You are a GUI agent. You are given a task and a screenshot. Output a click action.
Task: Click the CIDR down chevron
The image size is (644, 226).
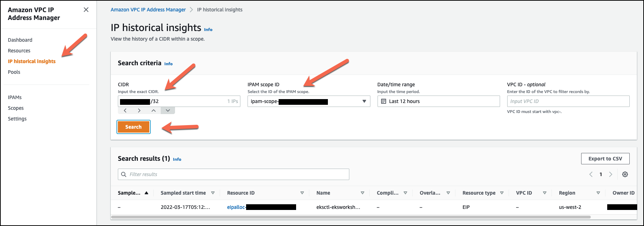[168, 111]
